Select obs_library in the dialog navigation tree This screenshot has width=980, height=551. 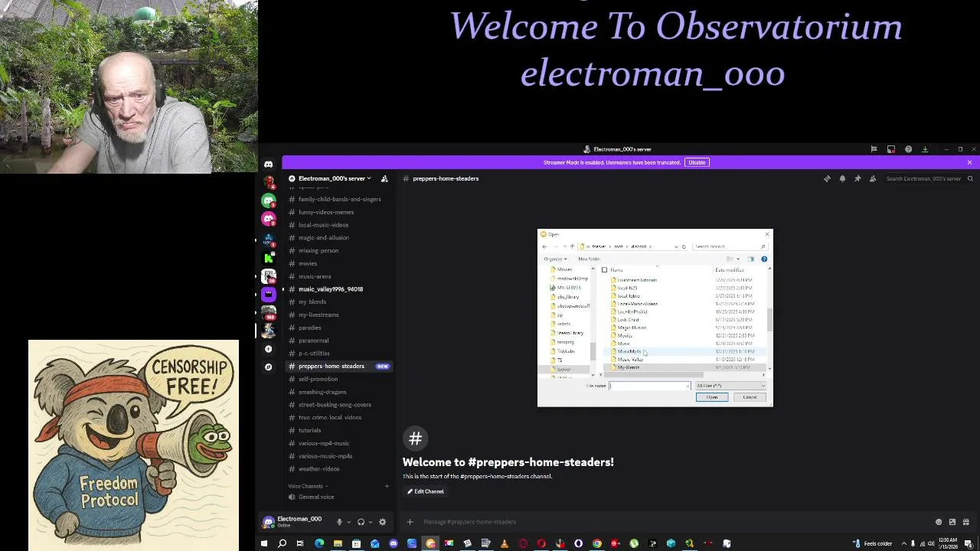(x=567, y=297)
